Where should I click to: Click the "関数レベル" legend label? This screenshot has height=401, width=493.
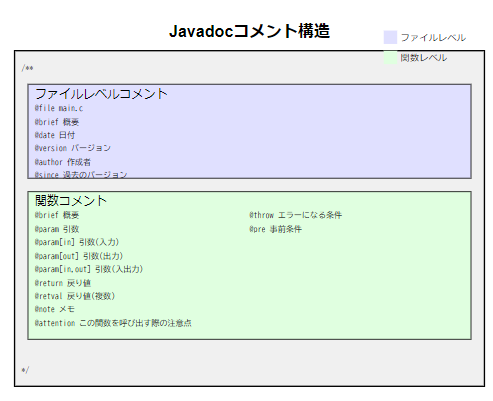(424, 58)
